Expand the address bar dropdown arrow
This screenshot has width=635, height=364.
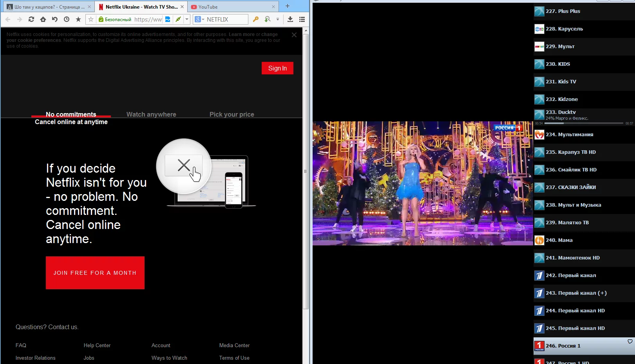pos(187,19)
